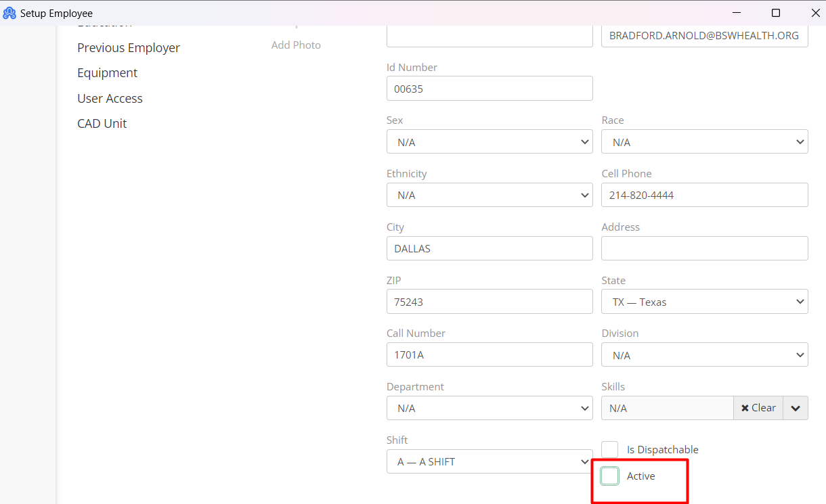
Task: Enable the Is Dispatchable checkbox
Action: 609,449
